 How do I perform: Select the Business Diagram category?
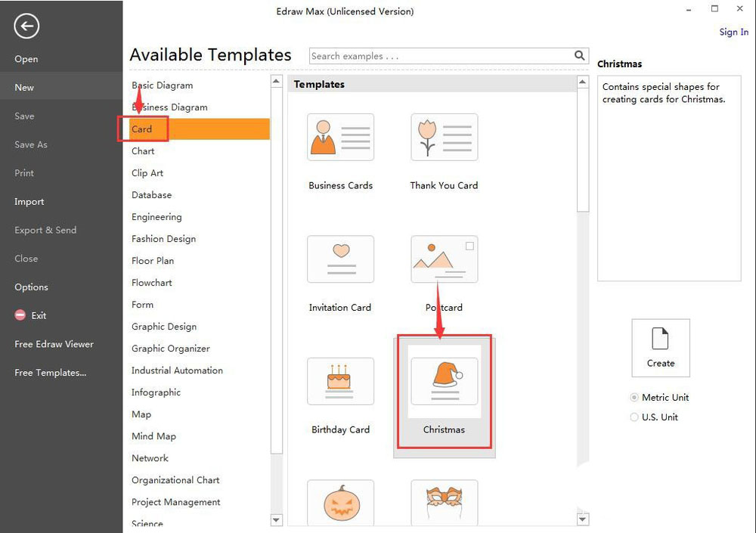[169, 107]
